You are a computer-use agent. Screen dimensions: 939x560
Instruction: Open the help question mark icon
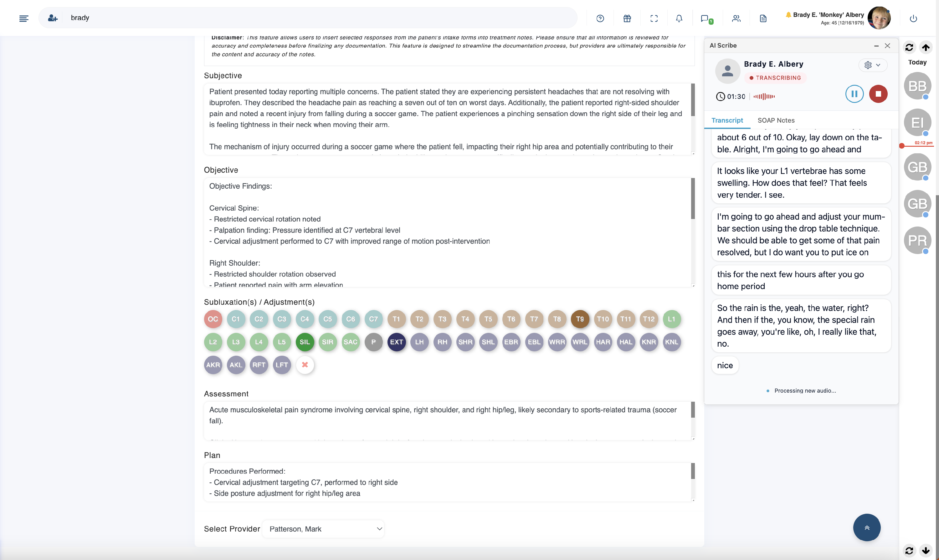pyautogui.click(x=600, y=18)
